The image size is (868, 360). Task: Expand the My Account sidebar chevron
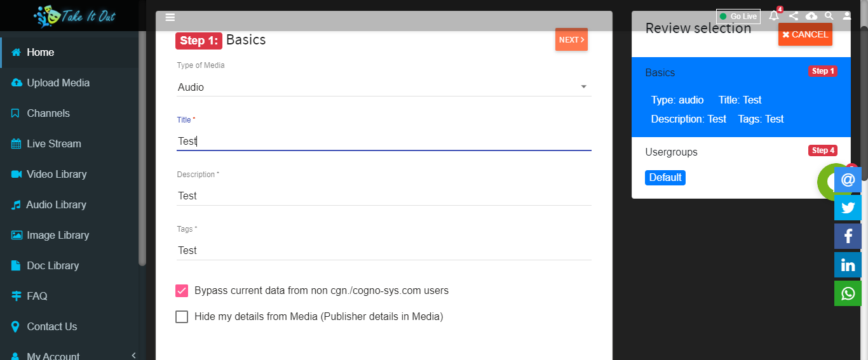133,356
